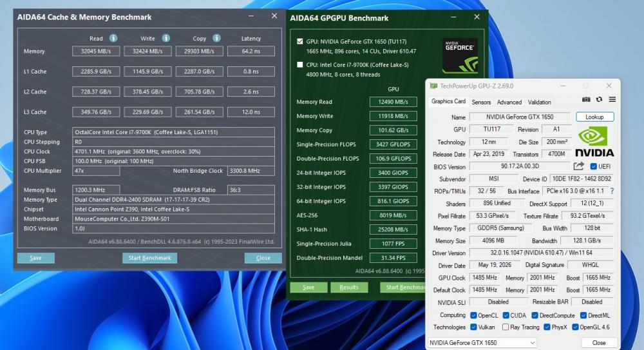Click Bandwidth 128.1 GB/s field

(x=587, y=240)
